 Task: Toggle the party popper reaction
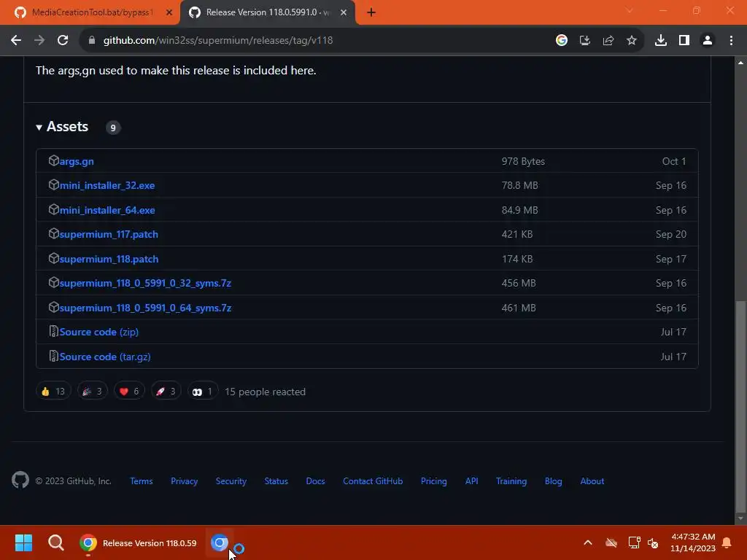pos(93,392)
